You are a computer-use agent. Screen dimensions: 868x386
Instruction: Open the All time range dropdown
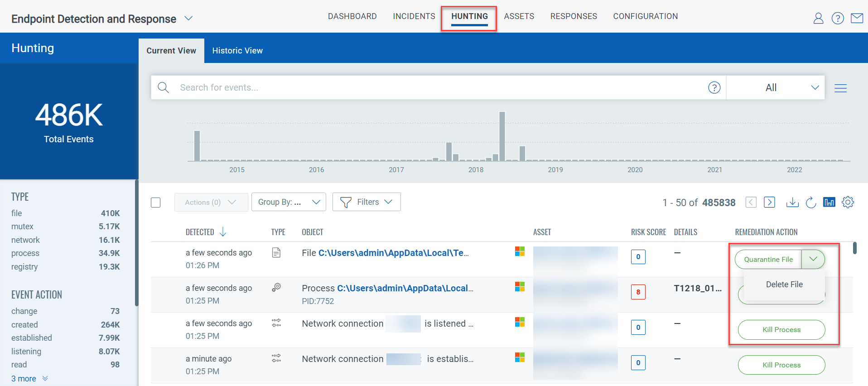[776, 87]
